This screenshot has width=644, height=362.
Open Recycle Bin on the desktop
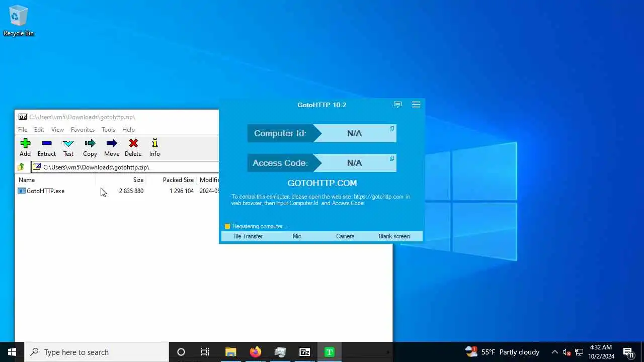pos(19,20)
